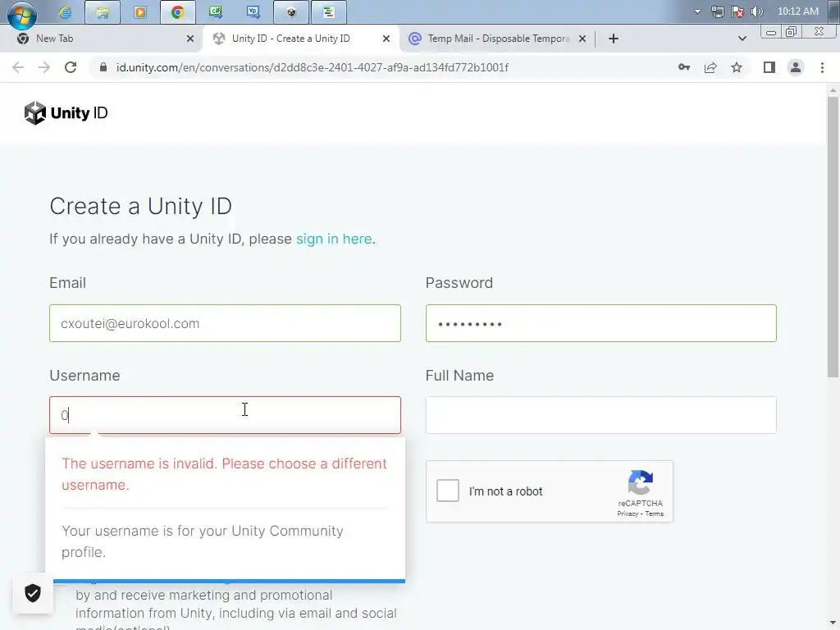Minimize the Chrome window

tap(771, 32)
